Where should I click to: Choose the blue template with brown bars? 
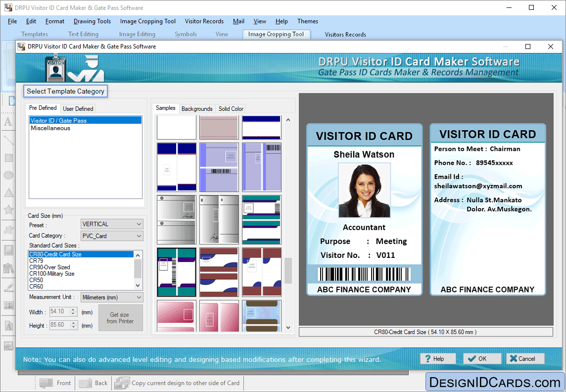pyautogui.click(x=262, y=316)
